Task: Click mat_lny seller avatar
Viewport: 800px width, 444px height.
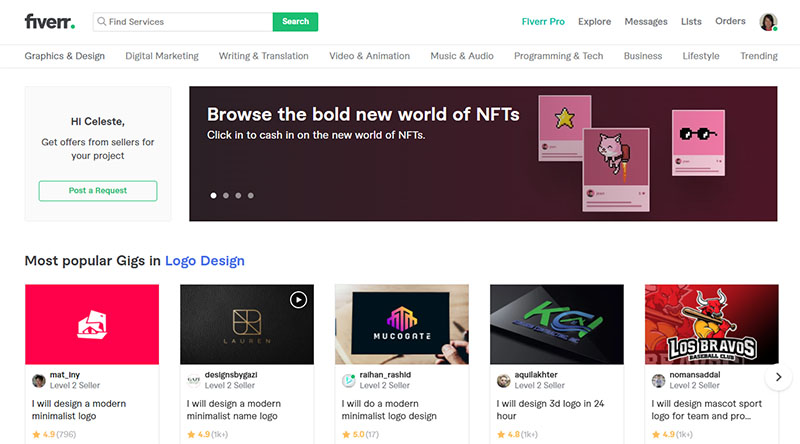Action: click(x=39, y=381)
